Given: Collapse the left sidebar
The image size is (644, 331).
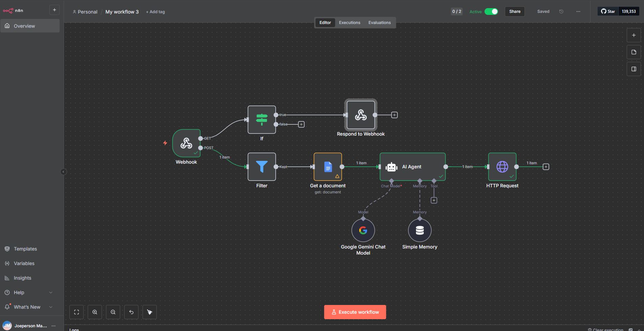Looking at the screenshot, I should (63, 172).
